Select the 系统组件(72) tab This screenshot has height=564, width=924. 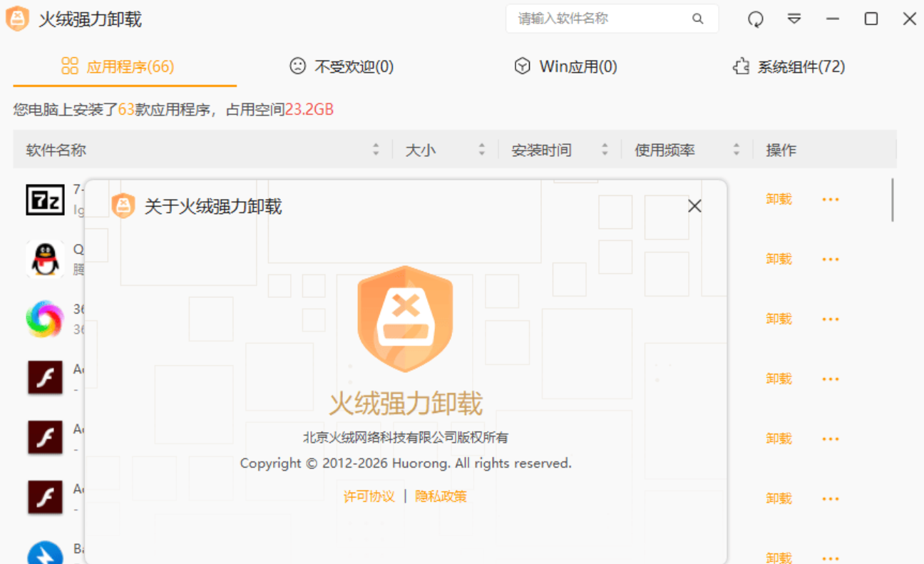tap(789, 67)
